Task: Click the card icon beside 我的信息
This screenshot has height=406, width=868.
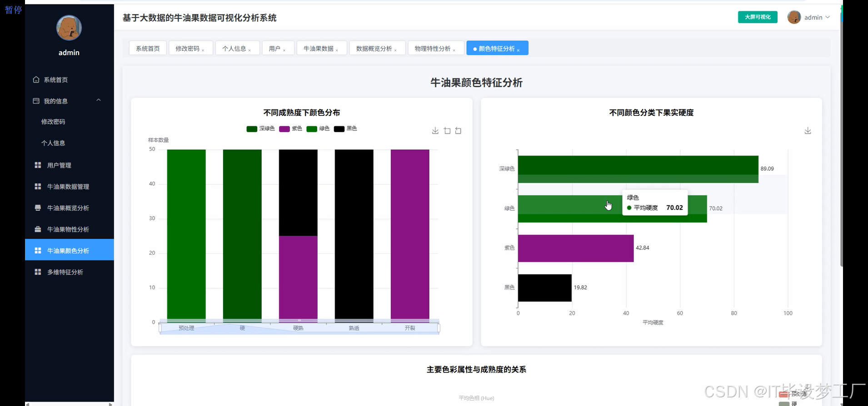Action: pos(36,101)
